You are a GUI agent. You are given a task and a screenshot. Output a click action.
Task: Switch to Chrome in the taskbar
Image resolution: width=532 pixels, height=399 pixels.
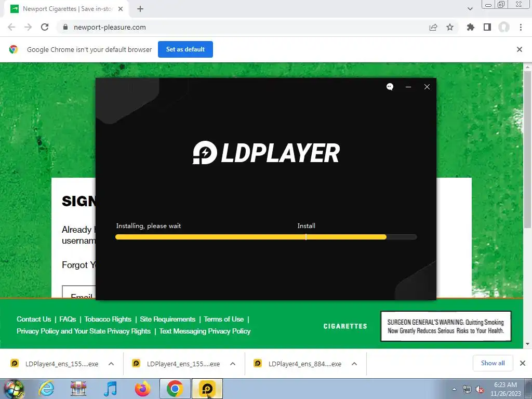click(x=175, y=389)
